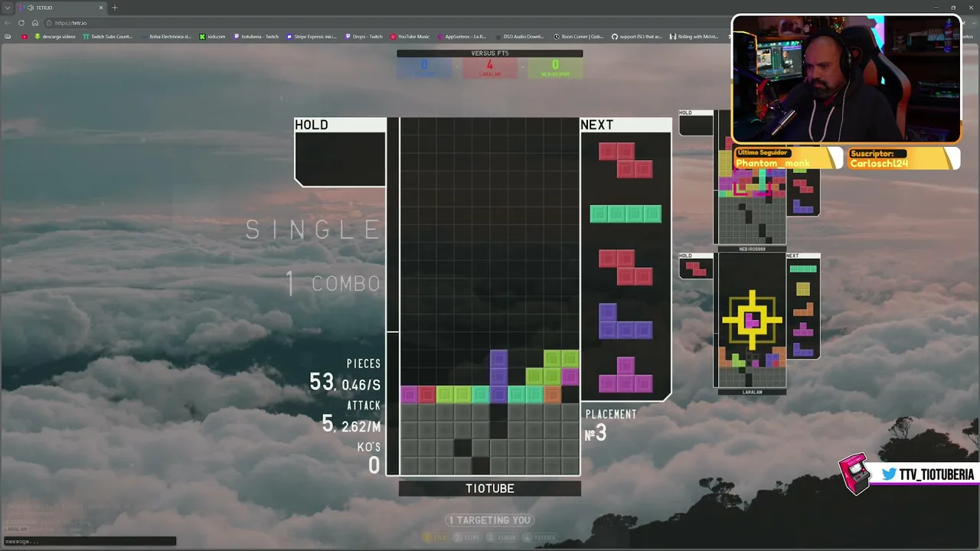The width and height of the screenshot is (980, 551).
Task: Click the arcade machine logo icon
Action: click(x=855, y=474)
